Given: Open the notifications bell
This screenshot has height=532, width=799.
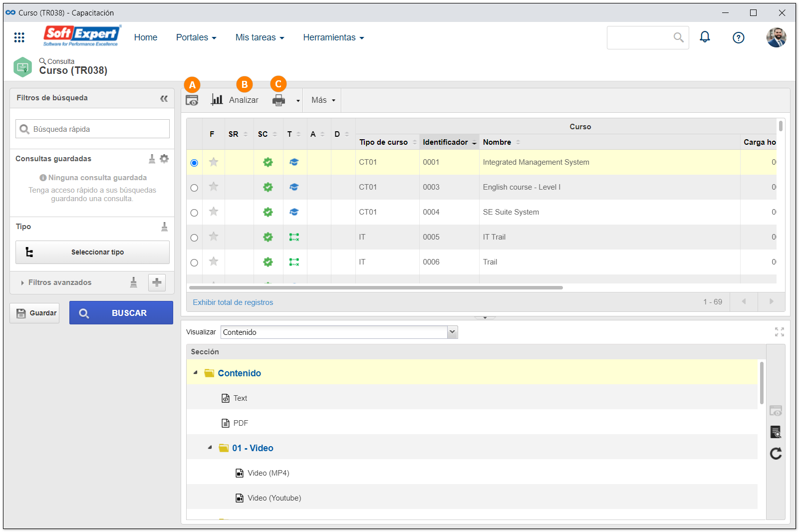Looking at the screenshot, I should (x=705, y=37).
